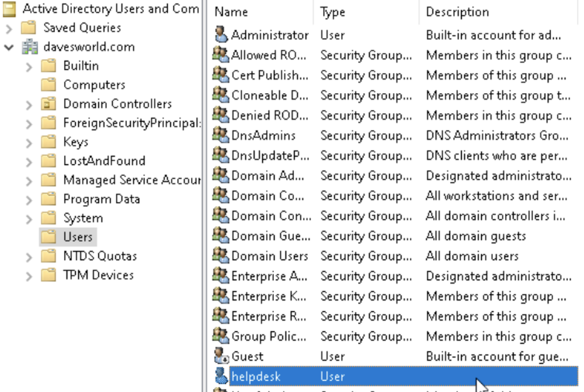Click the davesworld.com domain icon
Image resolution: width=584 pixels, height=392 pixels.
[x=30, y=47]
